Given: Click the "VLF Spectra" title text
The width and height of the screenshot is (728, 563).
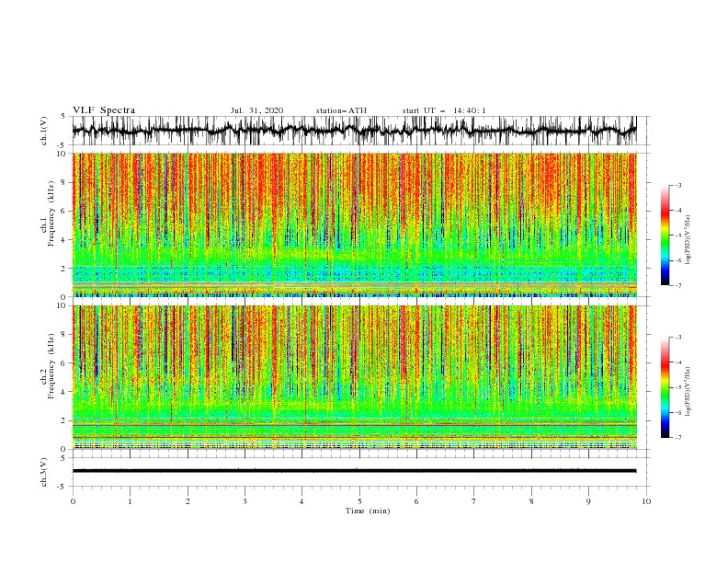Looking at the screenshot, I should coord(104,110).
